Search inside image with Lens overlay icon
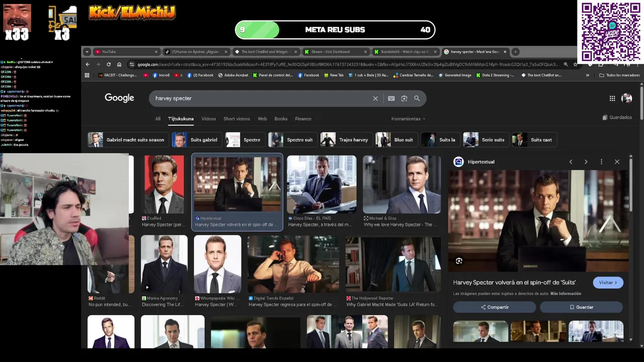 click(x=459, y=261)
